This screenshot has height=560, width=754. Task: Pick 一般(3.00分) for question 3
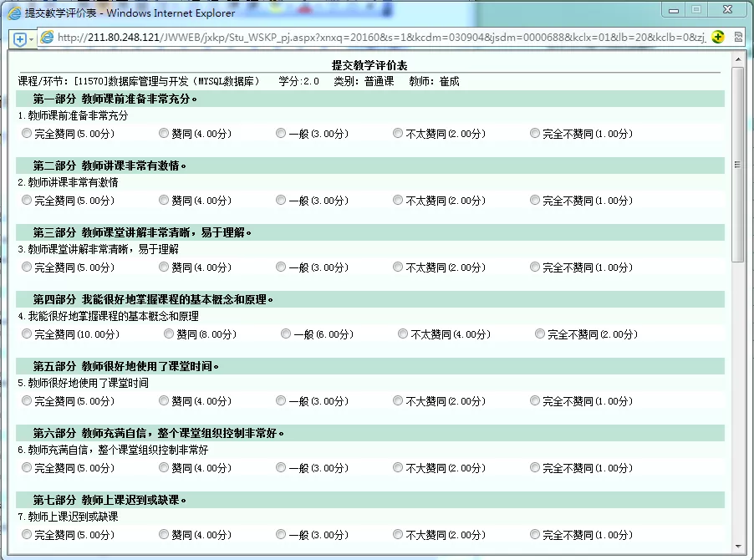[281, 267]
